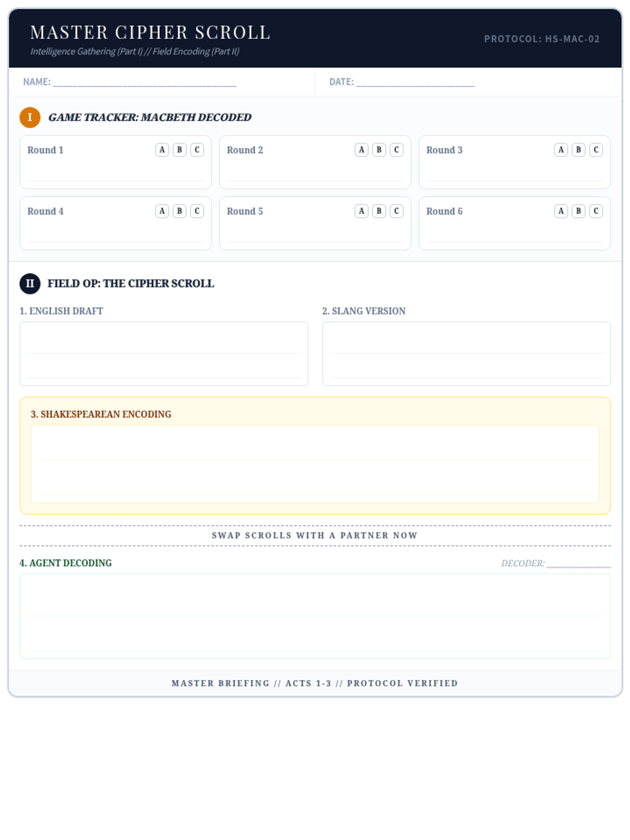Select option B in Round 3
This screenshot has width=630, height=840.
[x=579, y=150]
